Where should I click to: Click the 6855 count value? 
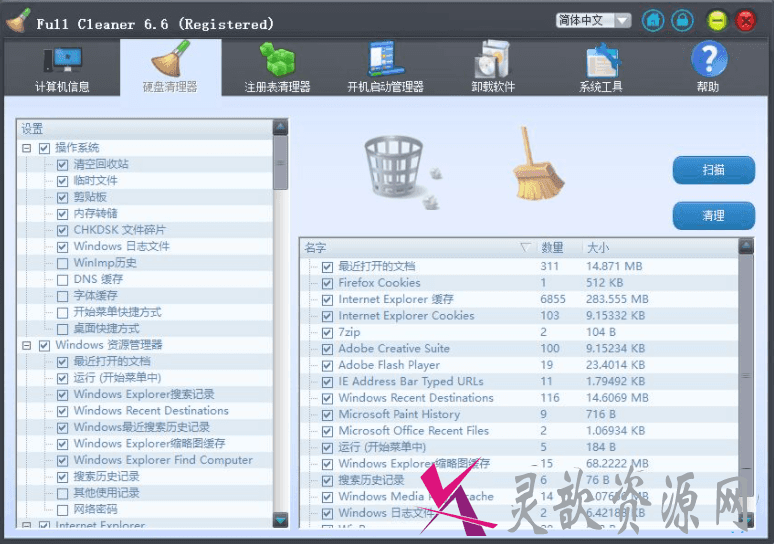(x=553, y=300)
